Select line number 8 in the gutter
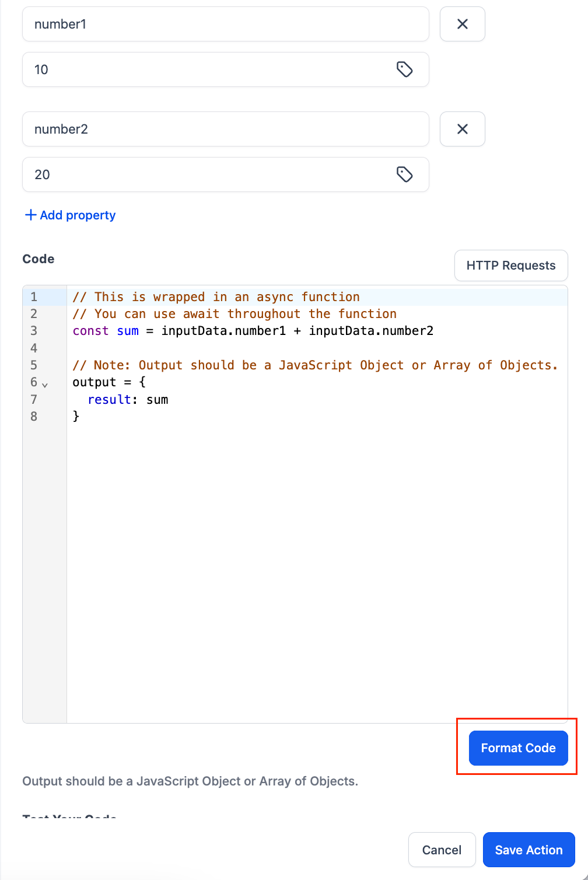 coord(34,417)
